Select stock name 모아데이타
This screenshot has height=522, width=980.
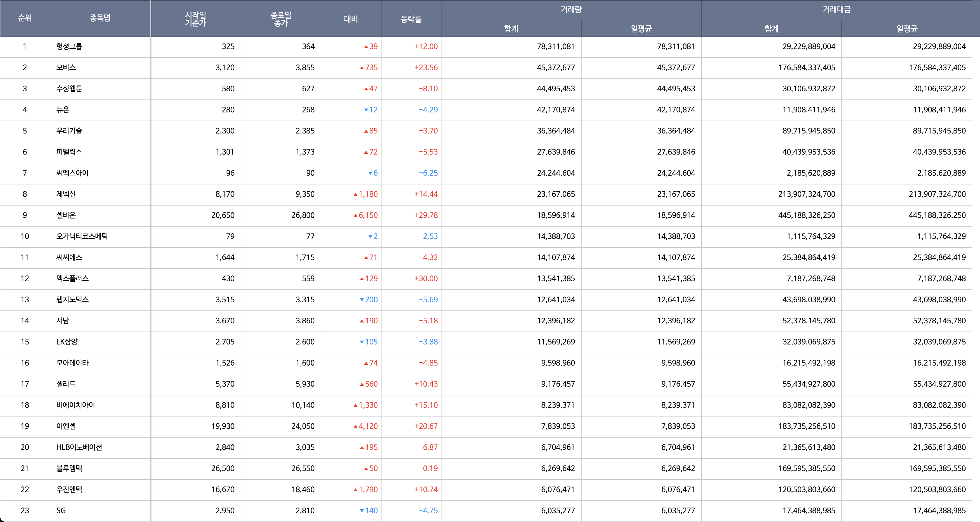click(x=72, y=363)
